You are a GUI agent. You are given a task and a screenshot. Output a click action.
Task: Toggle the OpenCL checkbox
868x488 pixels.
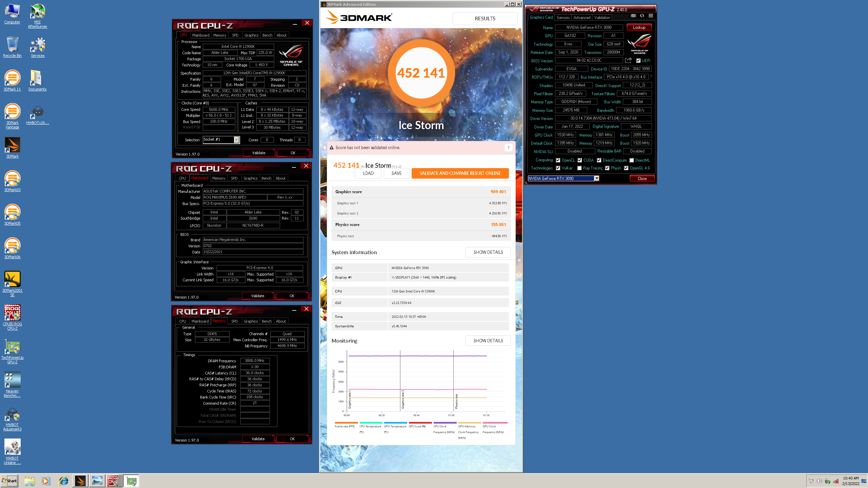558,160
